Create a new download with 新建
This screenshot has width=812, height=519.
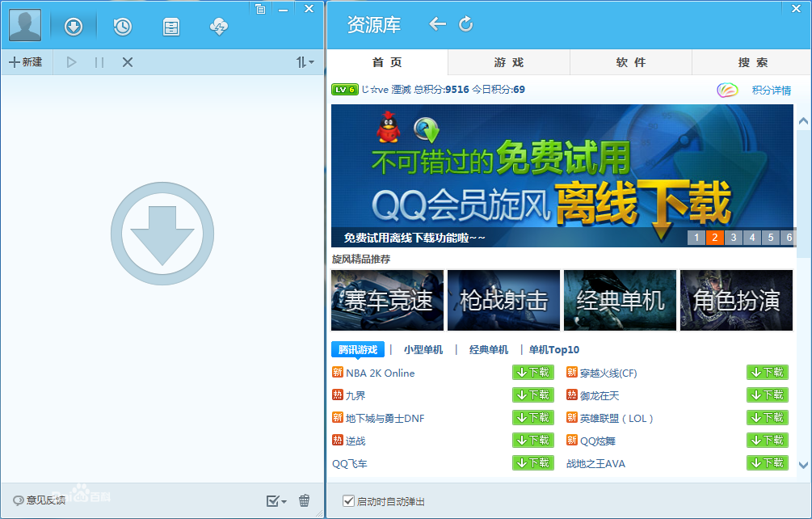click(27, 62)
